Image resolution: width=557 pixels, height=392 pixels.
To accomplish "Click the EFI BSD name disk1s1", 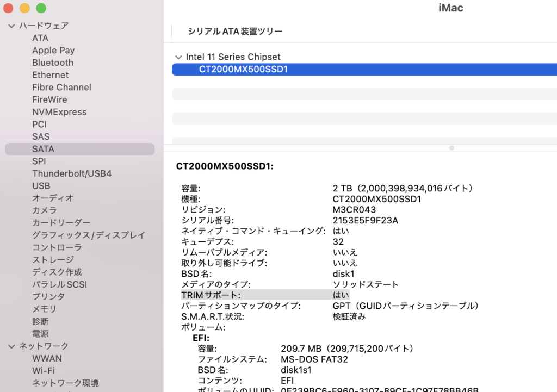I will click(x=296, y=370).
